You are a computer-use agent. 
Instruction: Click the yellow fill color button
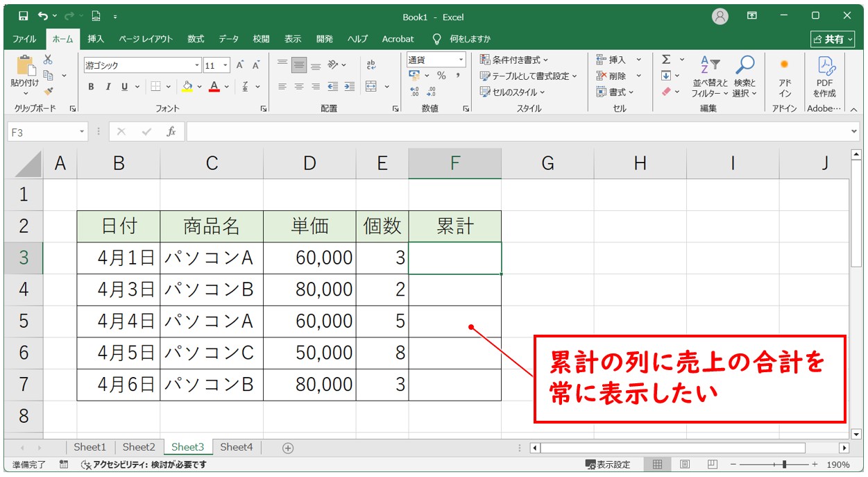pos(187,87)
